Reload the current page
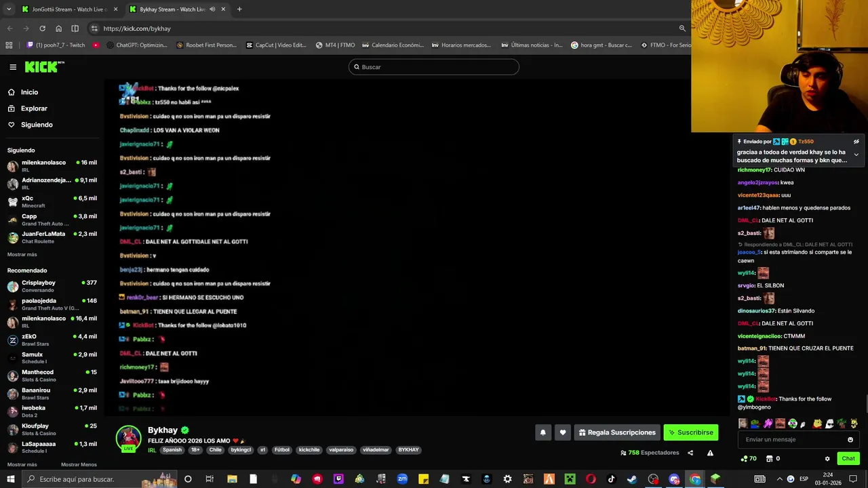Screen dimensions: 868x488 (42, 28)
